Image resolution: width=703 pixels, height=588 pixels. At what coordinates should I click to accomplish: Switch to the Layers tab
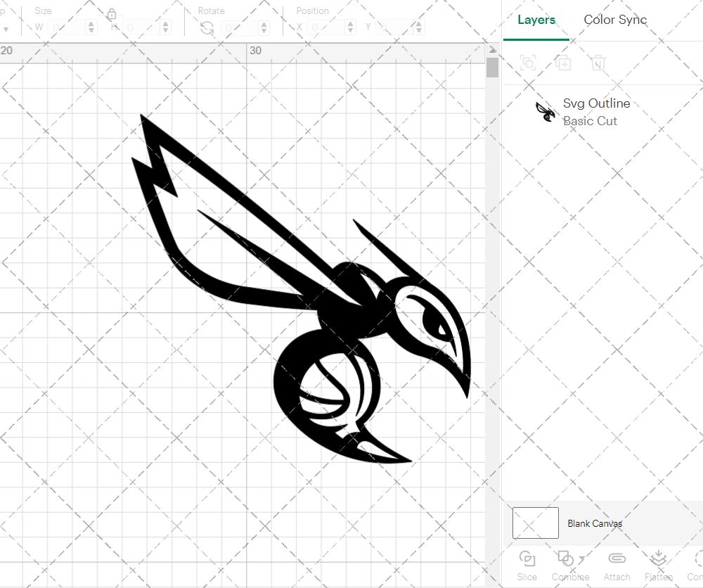(x=536, y=20)
